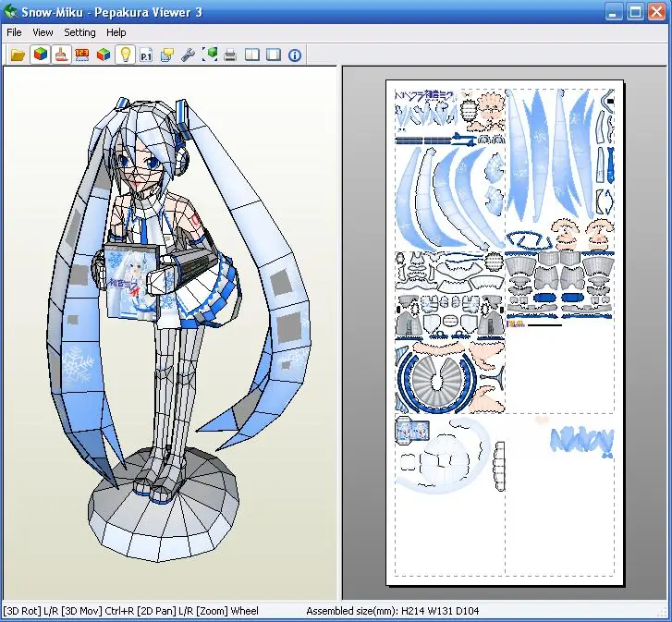Toggle the paint brush texture button
This screenshot has width=672, height=622.
pyautogui.click(x=61, y=55)
